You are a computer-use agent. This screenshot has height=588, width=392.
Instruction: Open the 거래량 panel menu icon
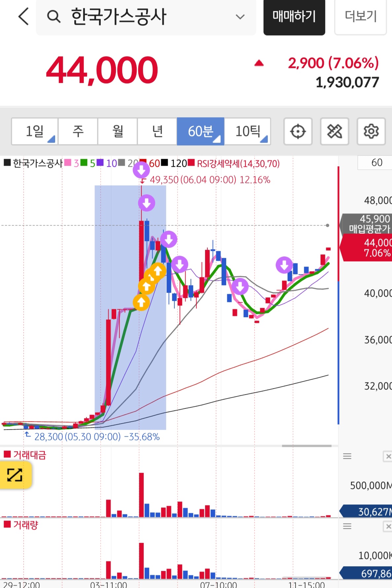[x=347, y=526]
